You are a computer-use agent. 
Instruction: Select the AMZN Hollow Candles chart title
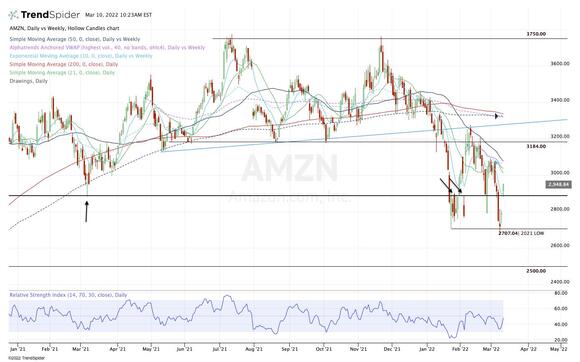pyautogui.click(x=64, y=28)
